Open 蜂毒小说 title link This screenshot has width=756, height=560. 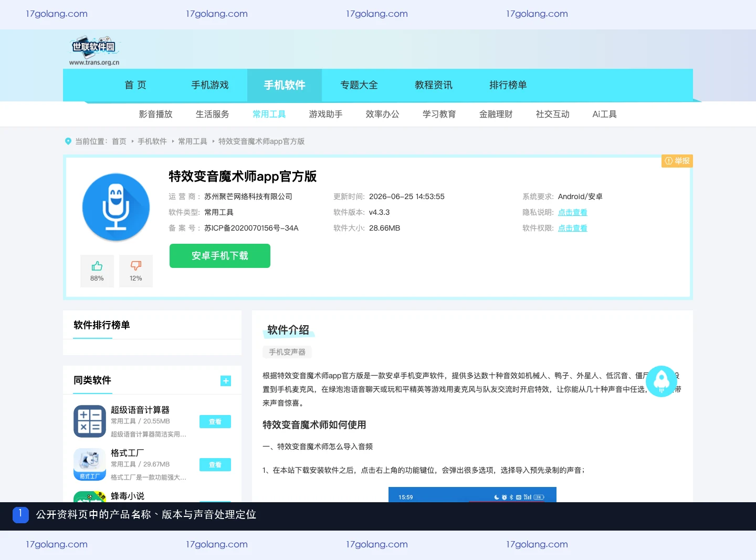pos(128,496)
